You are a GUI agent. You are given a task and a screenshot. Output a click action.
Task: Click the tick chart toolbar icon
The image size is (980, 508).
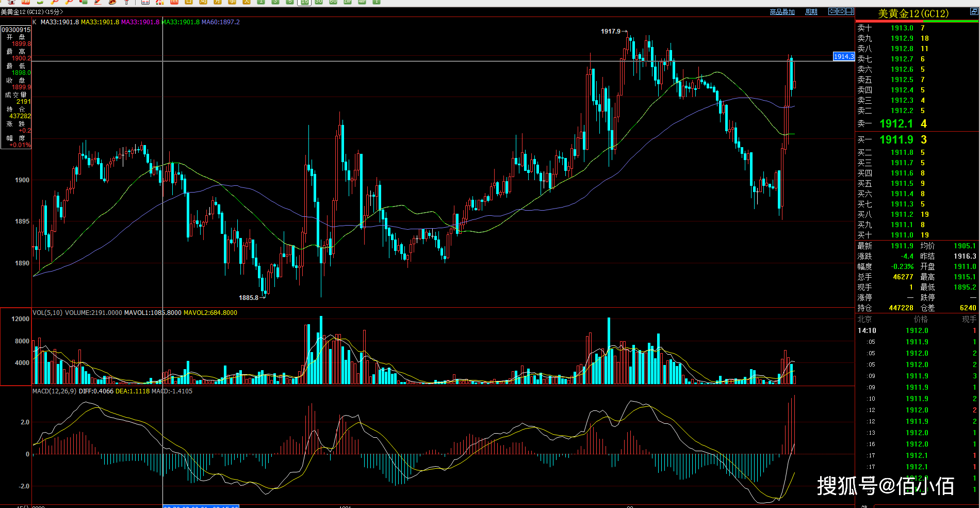point(174,2)
